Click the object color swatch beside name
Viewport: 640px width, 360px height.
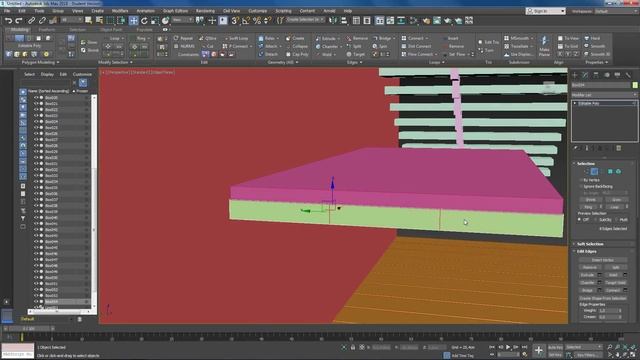click(x=635, y=85)
